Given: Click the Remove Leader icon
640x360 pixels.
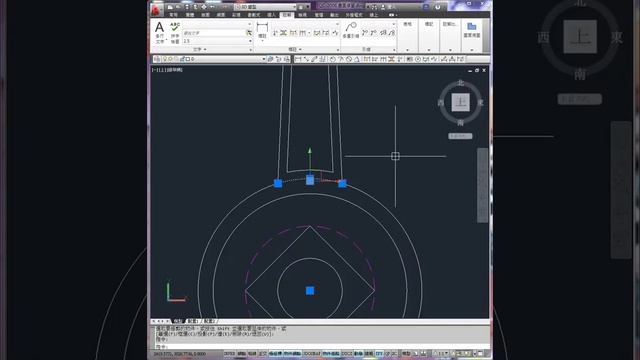Looking at the screenshot, I should tap(373, 33).
